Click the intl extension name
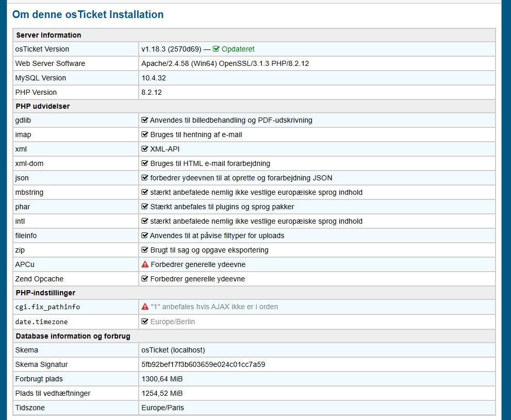The width and height of the screenshot is (511, 420). click(x=20, y=221)
